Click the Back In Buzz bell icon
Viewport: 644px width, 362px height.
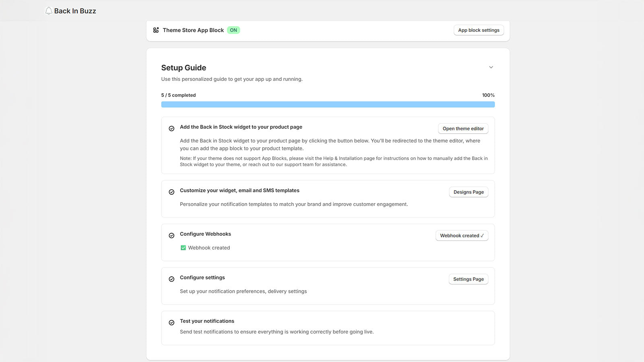(49, 11)
